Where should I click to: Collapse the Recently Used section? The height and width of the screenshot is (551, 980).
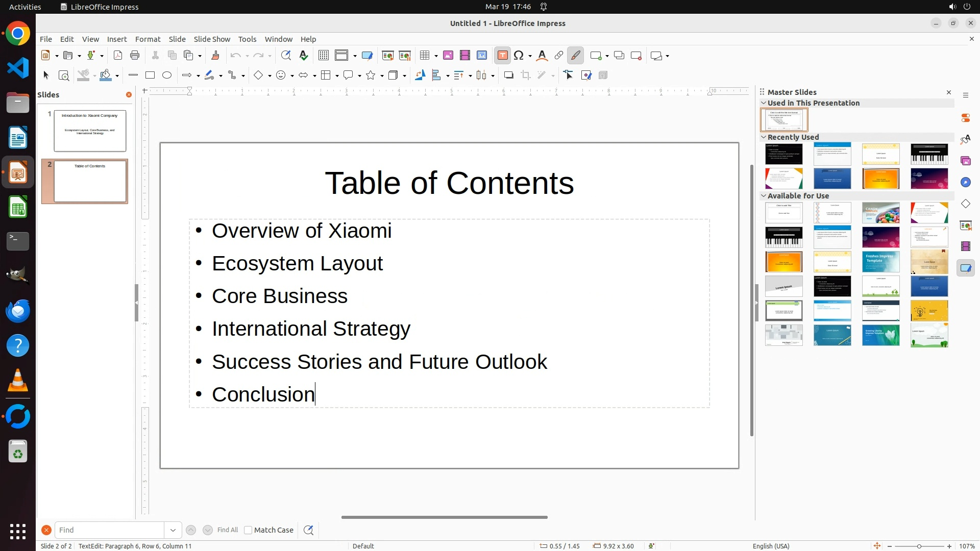click(x=764, y=137)
